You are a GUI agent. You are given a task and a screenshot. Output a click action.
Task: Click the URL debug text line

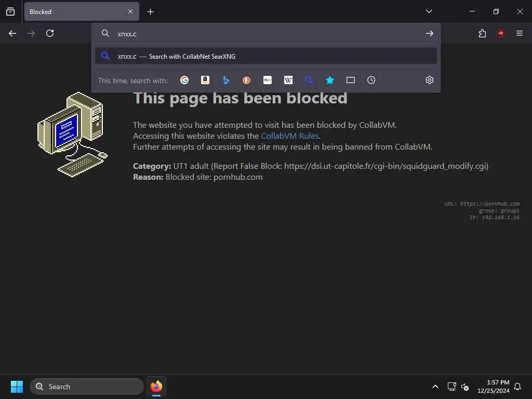(x=482, y=204)
